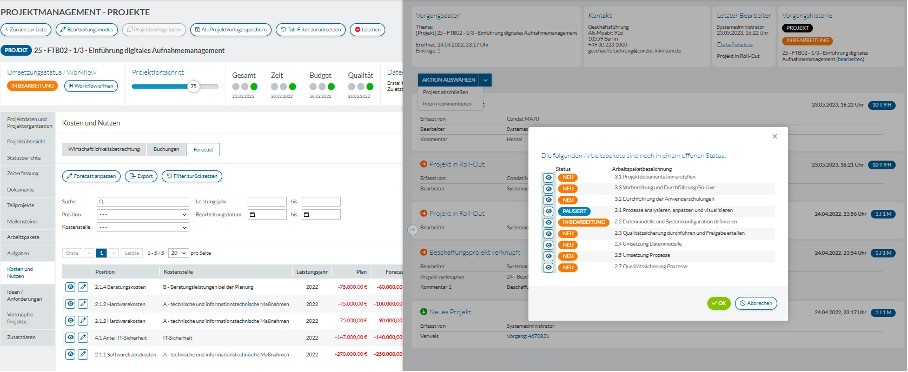Viewport: 908px width, 372px height.
Task: Open Meilensteine in the sidebar
Action: point(27,221)
